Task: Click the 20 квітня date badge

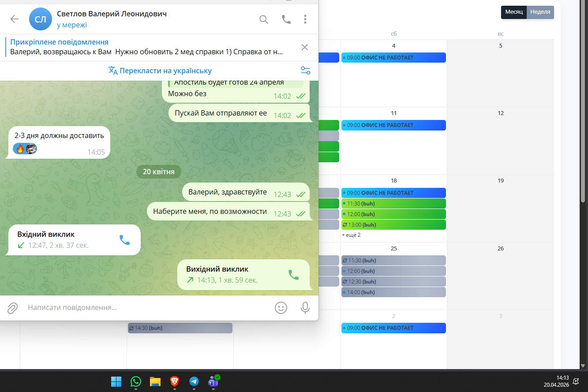Action: coord(159,172)
